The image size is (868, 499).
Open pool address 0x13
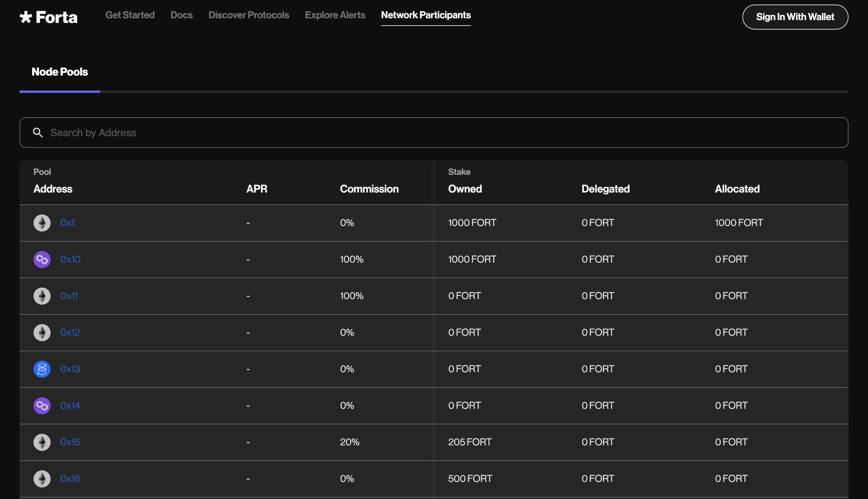click(x=70, y=369)
